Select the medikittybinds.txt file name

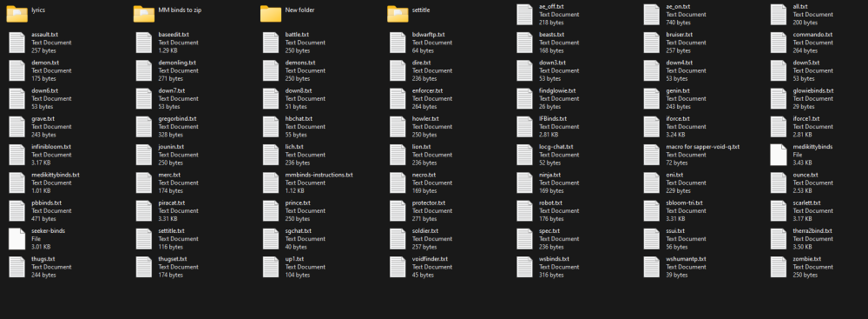coord(56,175)
